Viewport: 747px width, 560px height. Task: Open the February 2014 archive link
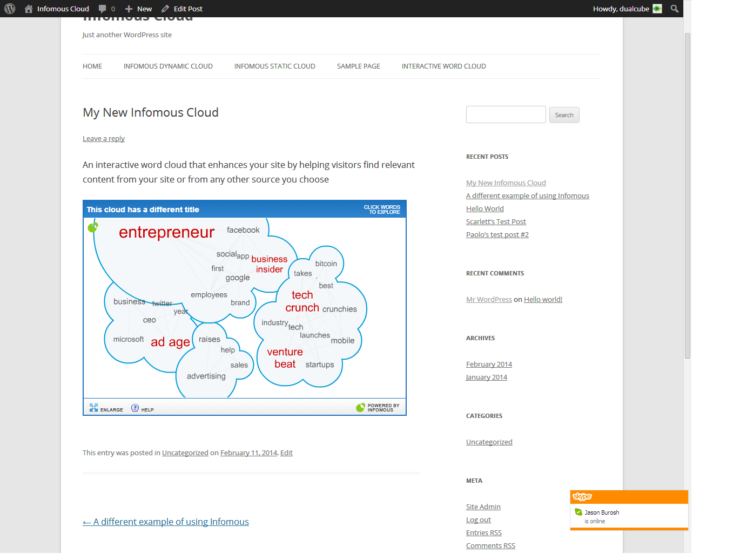tap(489, 365)
